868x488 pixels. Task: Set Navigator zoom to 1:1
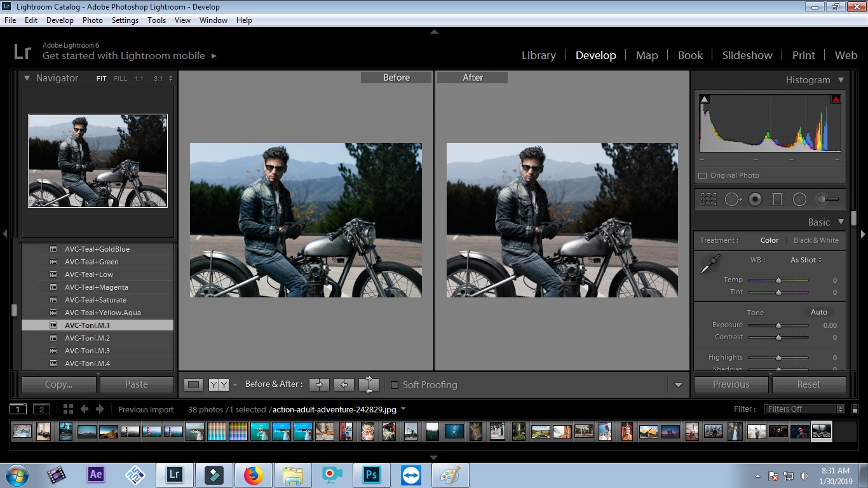[x=139, y=79]
